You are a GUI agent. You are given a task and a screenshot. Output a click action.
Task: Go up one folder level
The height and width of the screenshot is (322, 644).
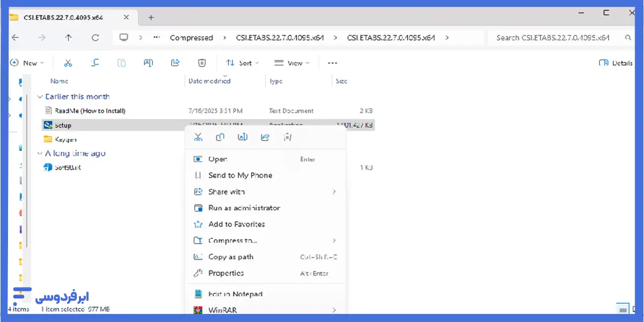pyautogui.click(x=68, y=38)
